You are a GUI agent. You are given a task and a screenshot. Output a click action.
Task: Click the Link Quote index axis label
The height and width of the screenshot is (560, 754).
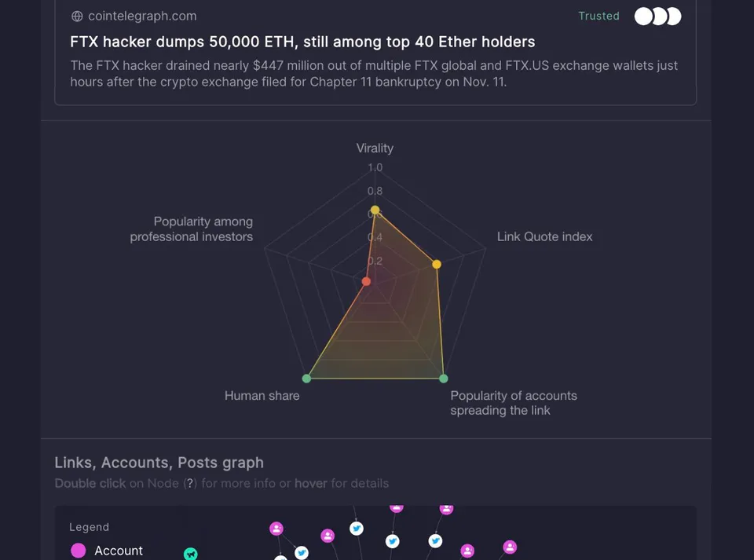pos(544,236)
